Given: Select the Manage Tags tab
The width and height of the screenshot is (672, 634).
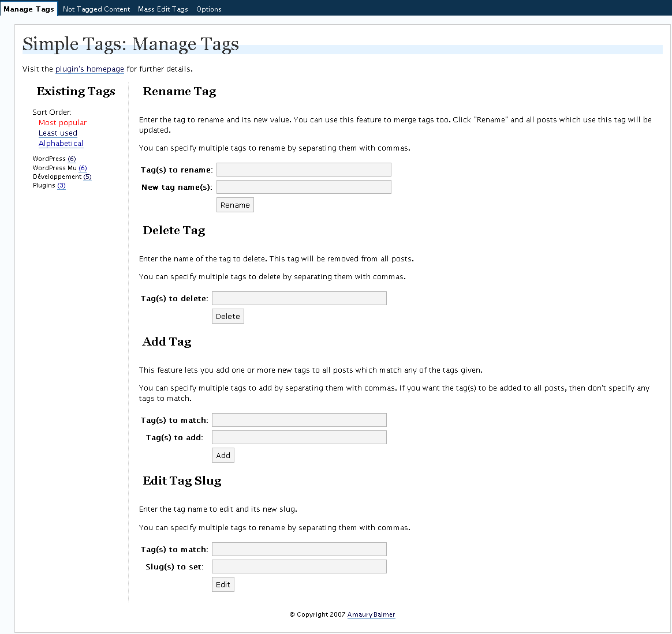Looking at the screenshot, I should 29,9.
